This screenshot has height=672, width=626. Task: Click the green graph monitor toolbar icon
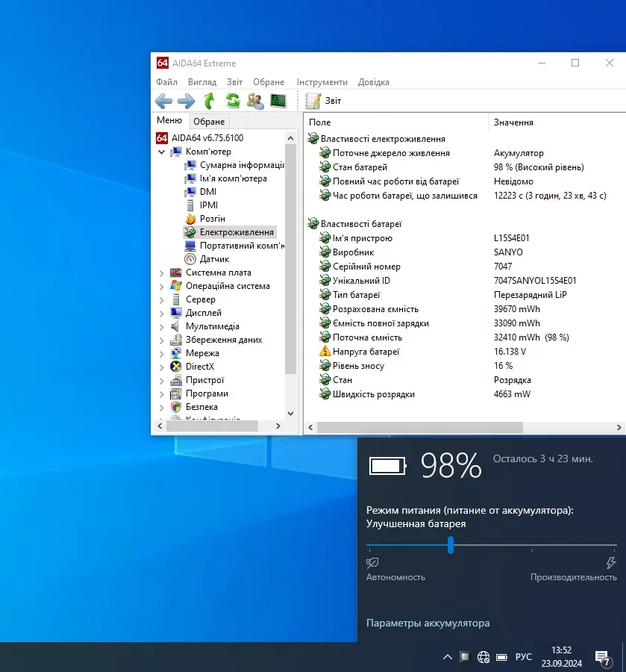coord(278,101)
